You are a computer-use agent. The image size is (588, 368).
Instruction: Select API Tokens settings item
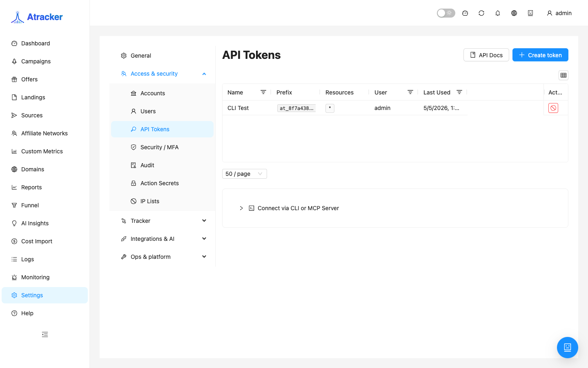pos(162,129)
